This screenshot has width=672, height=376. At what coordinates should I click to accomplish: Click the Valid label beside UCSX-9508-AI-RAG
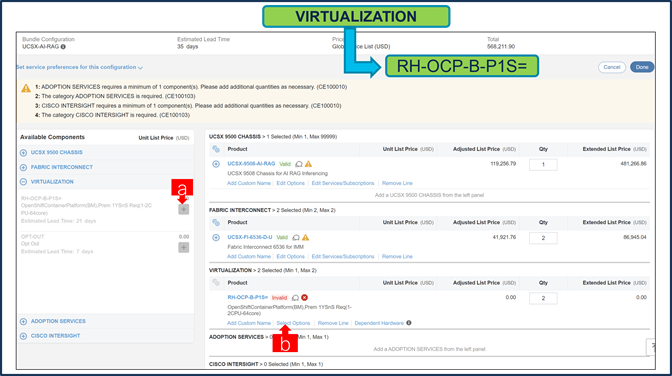[x=285, y=164]
